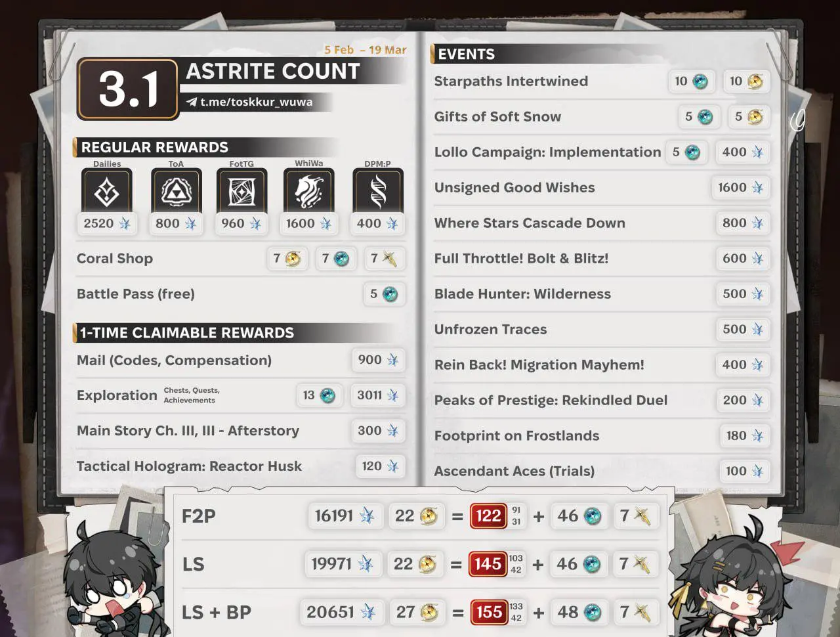Click the red 155 total in LS + BP row
This screenshot has height=637, width=840.
pyautogui.click(x=488, y=612)
